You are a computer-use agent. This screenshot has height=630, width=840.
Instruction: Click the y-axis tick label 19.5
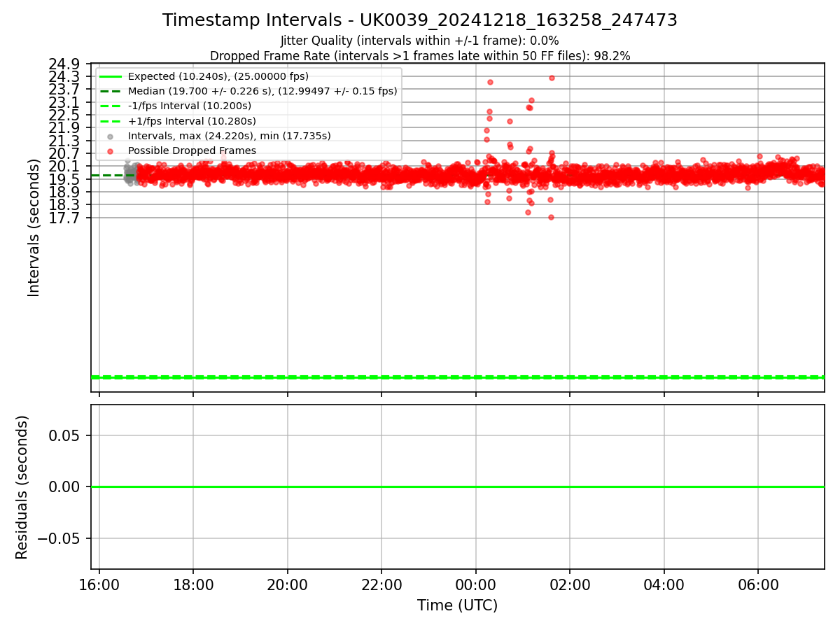(64, 179)
